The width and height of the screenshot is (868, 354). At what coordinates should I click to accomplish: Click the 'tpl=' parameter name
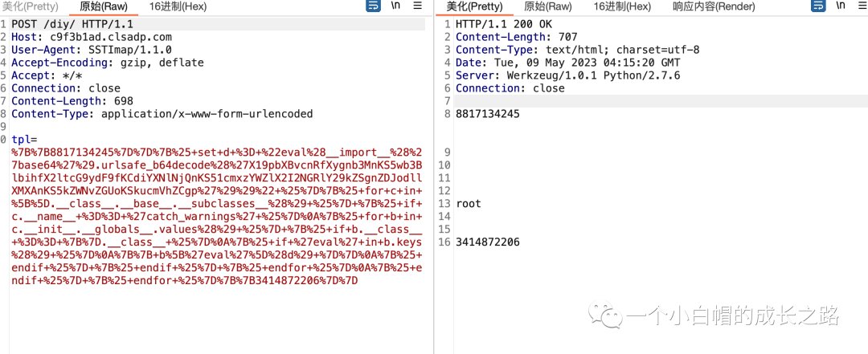24,139
